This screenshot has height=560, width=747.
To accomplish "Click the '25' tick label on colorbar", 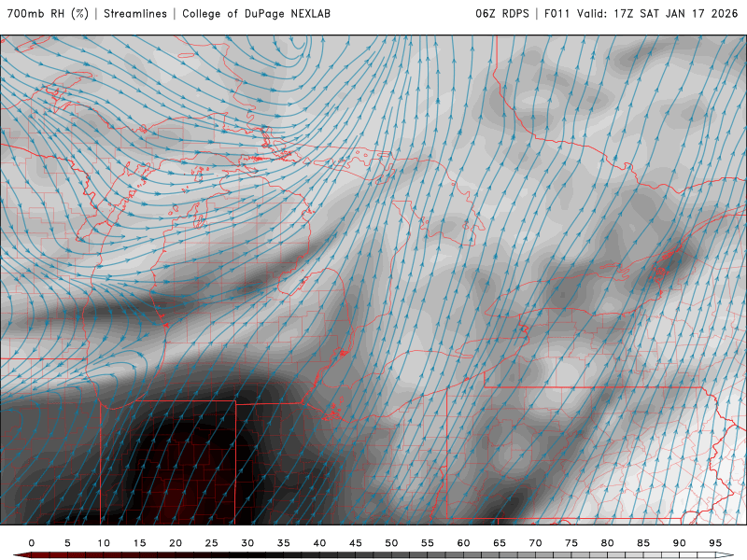I will click(x=212, y=543).
